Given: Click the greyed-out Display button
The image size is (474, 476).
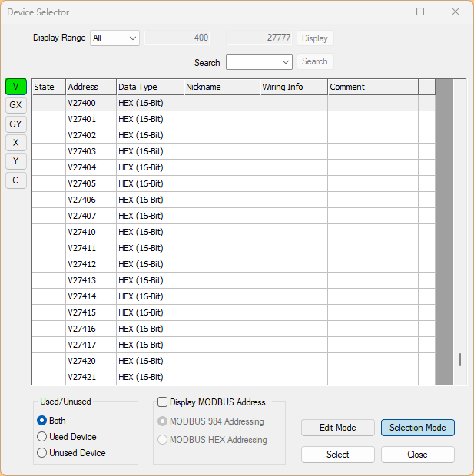Looking at the screenshot, I should (x=315, y=38).
